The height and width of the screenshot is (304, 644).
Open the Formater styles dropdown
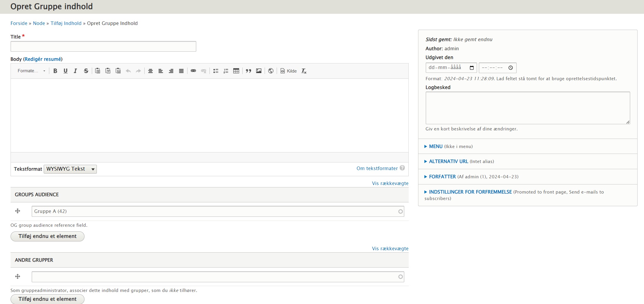31,71
